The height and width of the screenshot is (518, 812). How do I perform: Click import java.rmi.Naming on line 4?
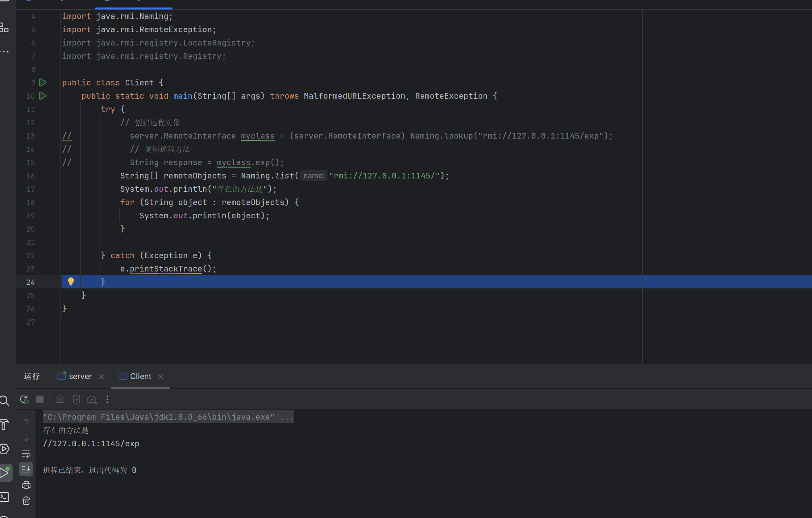point(117,16)
